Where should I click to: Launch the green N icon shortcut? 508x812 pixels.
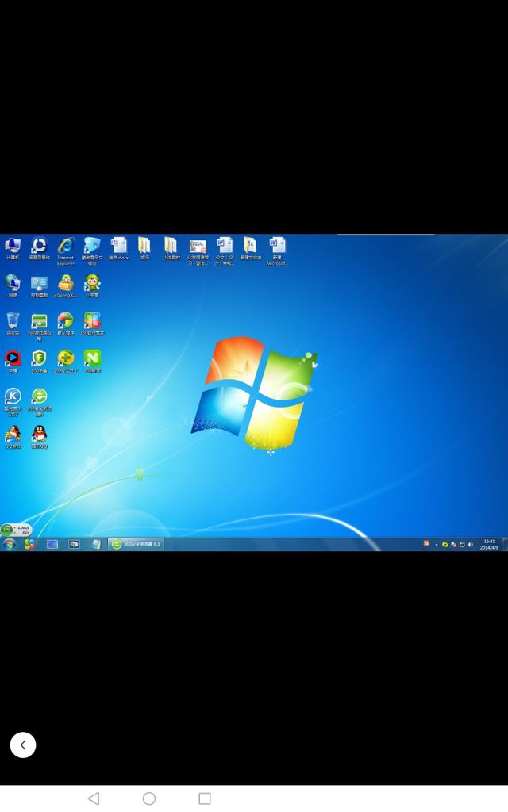tap(92, 359)
